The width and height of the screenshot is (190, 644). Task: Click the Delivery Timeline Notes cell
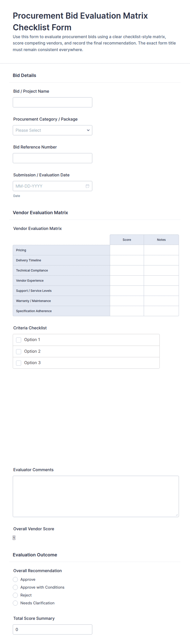(x=161, y=260)
